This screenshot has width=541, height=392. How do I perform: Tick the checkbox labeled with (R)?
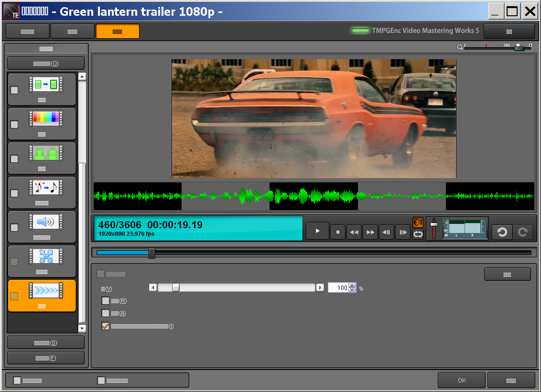106,301
